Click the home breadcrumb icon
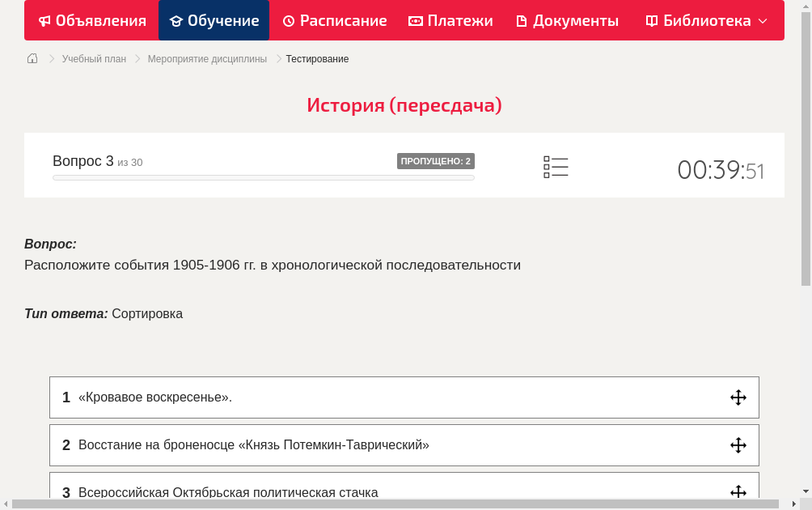The height and width of the screenshot is (510, 812). tap(32, 58)
